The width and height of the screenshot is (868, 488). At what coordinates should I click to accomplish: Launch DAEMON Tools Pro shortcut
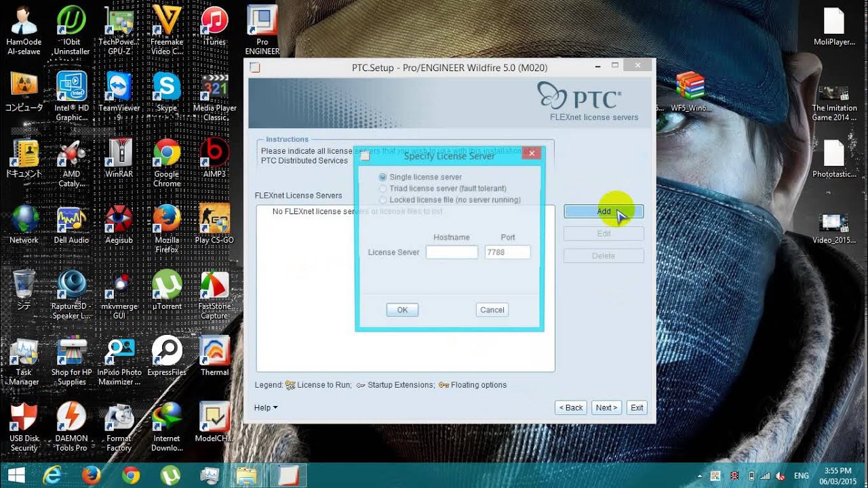point(71,427)
